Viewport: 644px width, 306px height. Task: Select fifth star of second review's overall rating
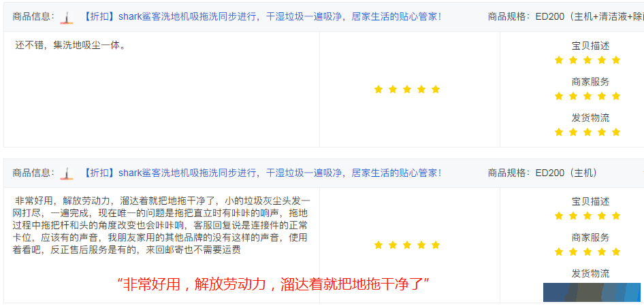tap(436, 245)
